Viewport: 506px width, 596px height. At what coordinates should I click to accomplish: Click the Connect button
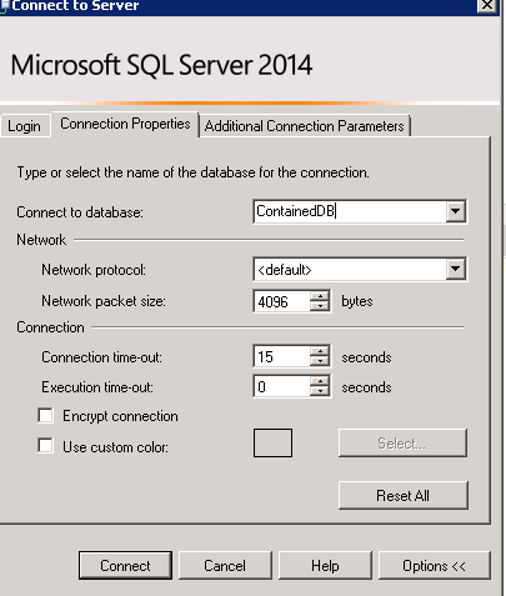click(125, 566)
